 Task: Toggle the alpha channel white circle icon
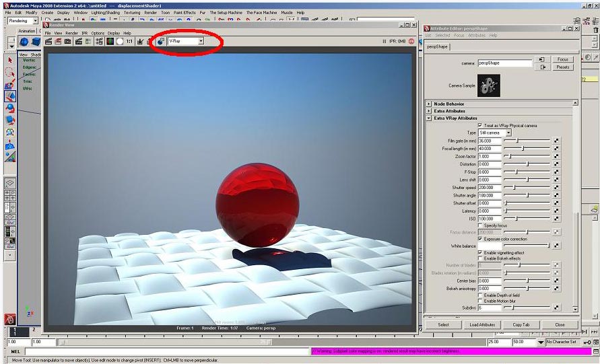[x=120, y=41]
